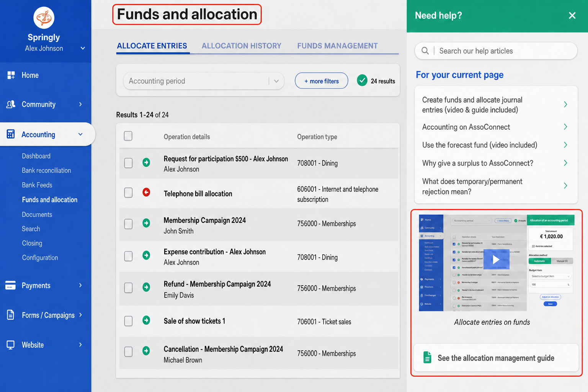This screenshot has height=392, width=588.
Task: Open the Funds Management tab
Action: (337, 46)
